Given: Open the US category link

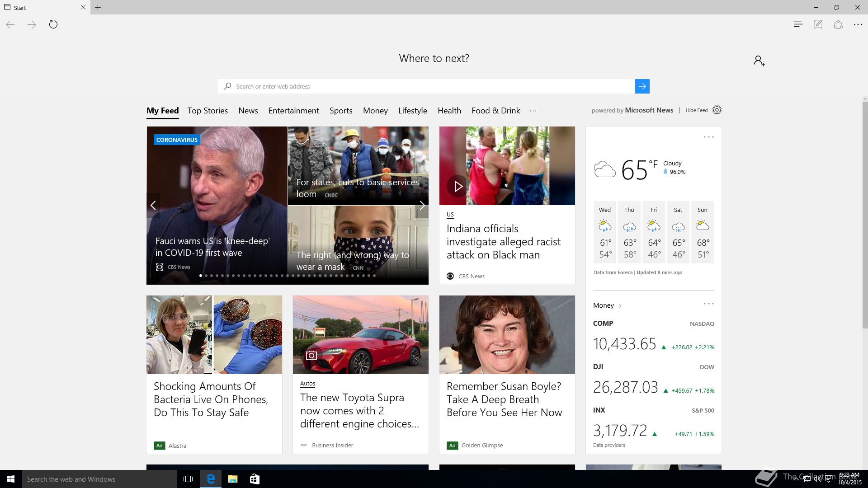Looking at the screenshot, I should click(450, 215).
